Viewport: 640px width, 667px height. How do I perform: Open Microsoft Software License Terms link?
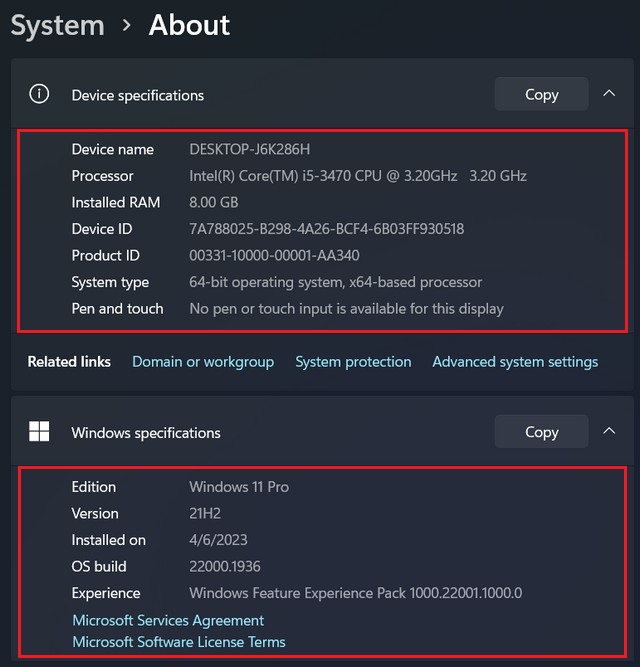179,642
